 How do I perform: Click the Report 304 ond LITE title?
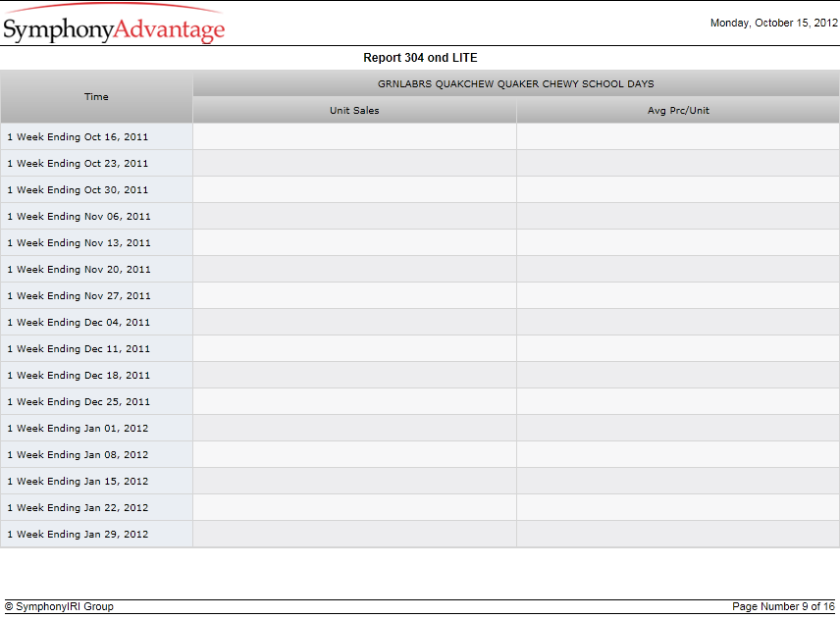420,58
